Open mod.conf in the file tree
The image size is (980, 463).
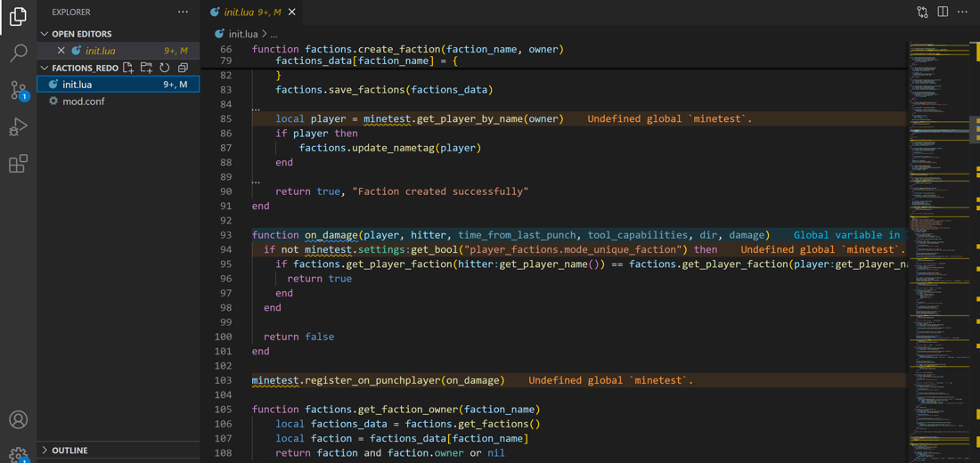[118, 102]
